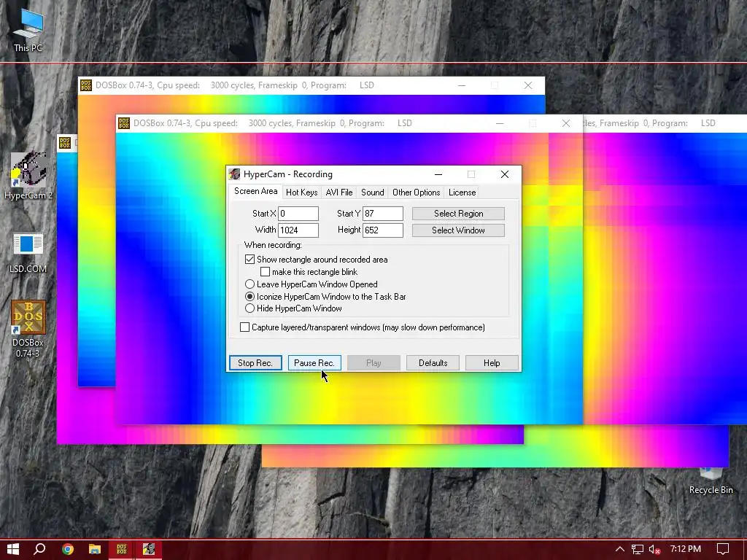Click the Select Region button

tap(458, 214)
